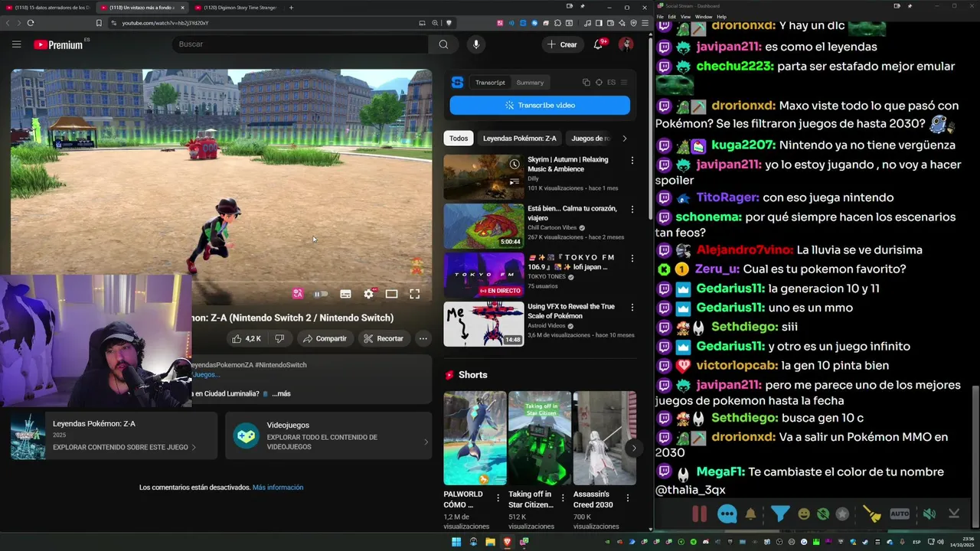This screenshot has width=980, height=551.
Task: Click the Compartir button
Action: [325, 338]
